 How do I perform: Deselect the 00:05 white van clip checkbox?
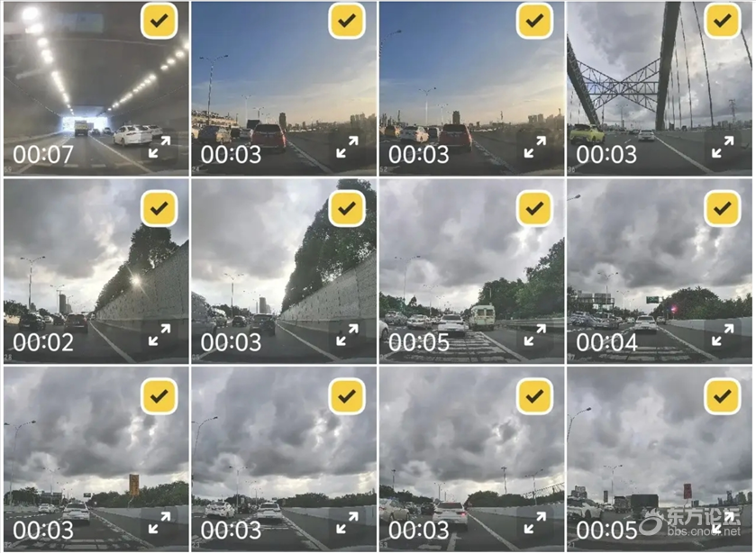click(534, 208)
